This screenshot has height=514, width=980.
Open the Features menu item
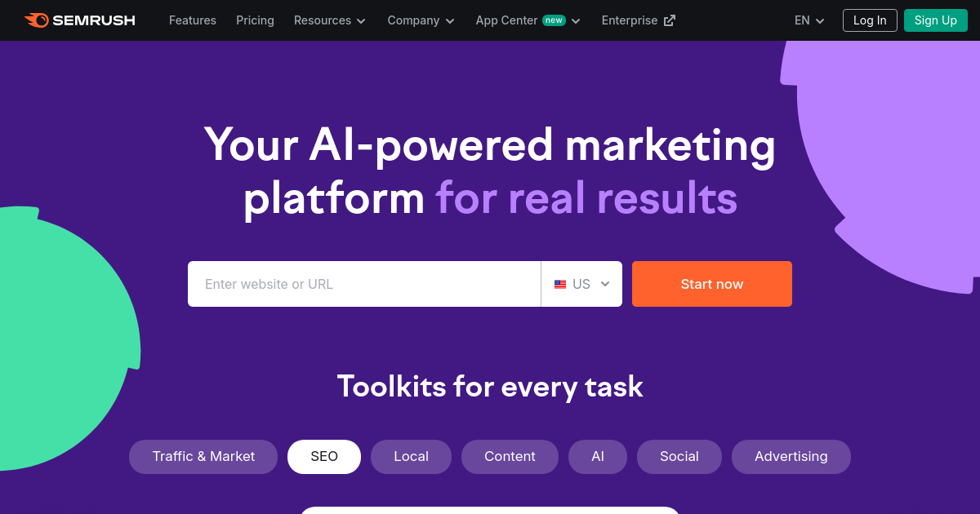coord(193,20)
